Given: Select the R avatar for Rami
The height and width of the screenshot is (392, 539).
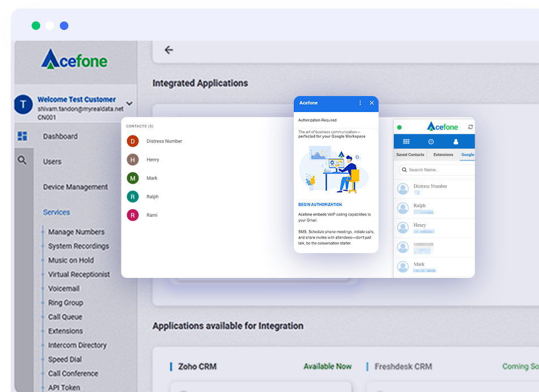Looking at the screenshot, I should [x=133, y=215].
